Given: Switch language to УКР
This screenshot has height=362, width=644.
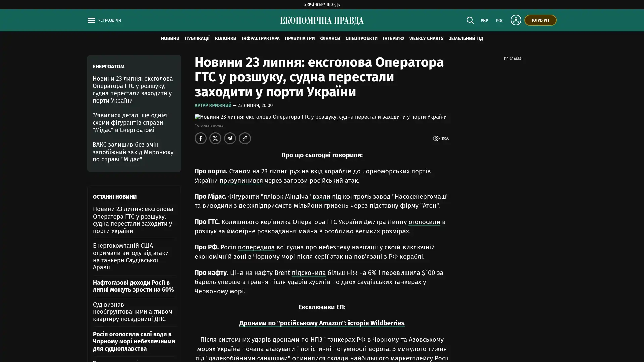Looking at the screenshot, I should tap(484, 21).
